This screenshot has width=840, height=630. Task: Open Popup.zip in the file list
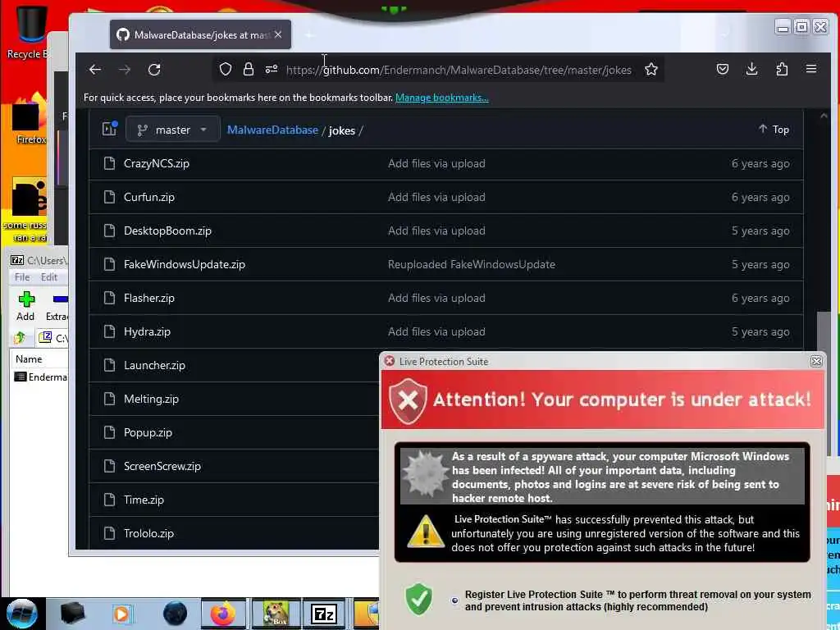pos(148,432)
